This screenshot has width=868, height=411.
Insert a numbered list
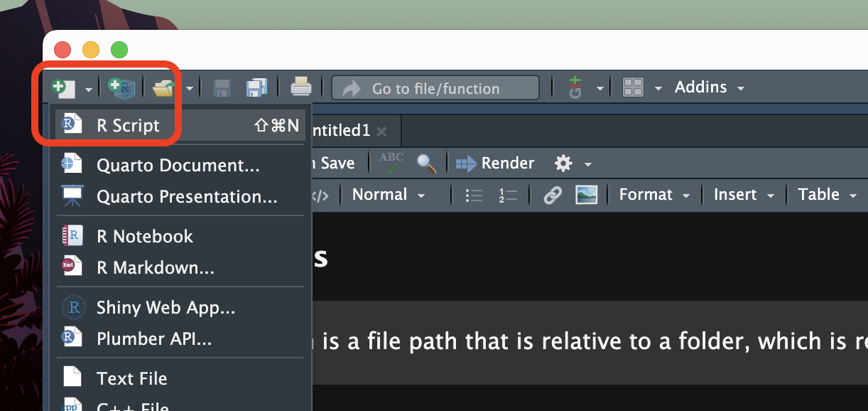[x=508, y=195]
